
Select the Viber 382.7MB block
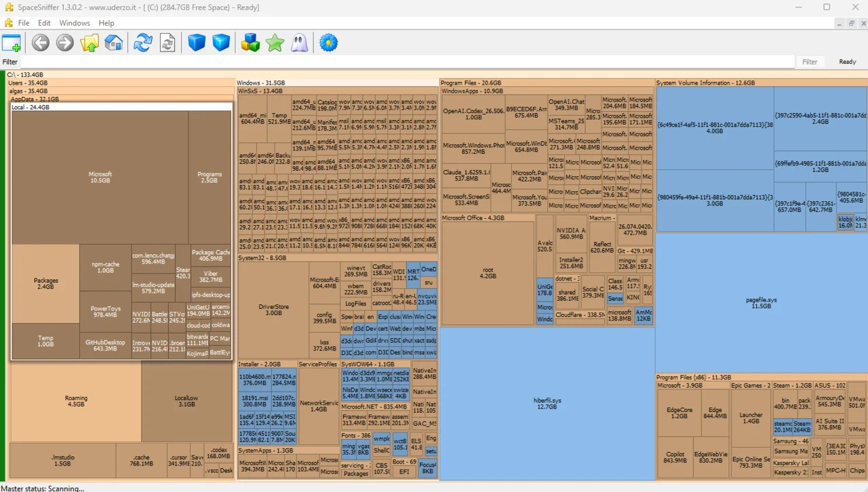pyautogui.click(x=211, y=276)
